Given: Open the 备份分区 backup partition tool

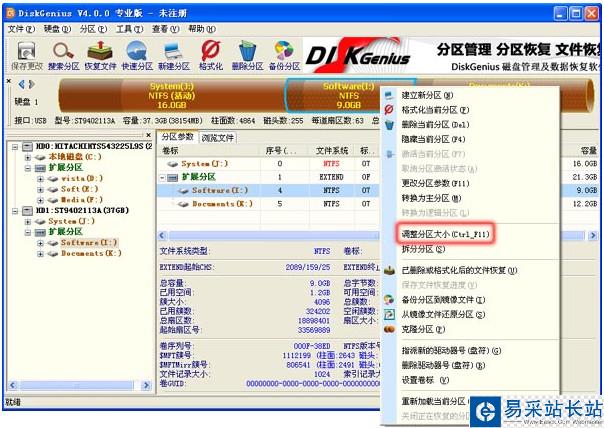Looking at the screenshot, I should coord(284,56).
